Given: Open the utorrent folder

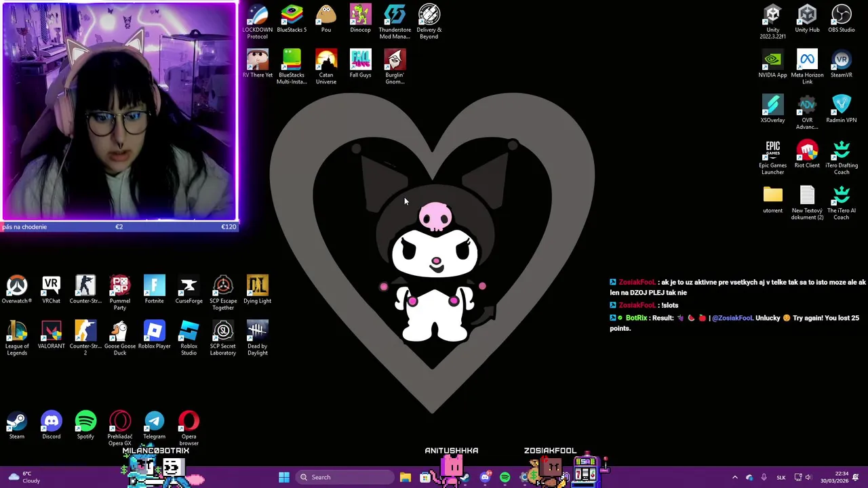Looking at the screenshot, I should [x=772, y=199].
